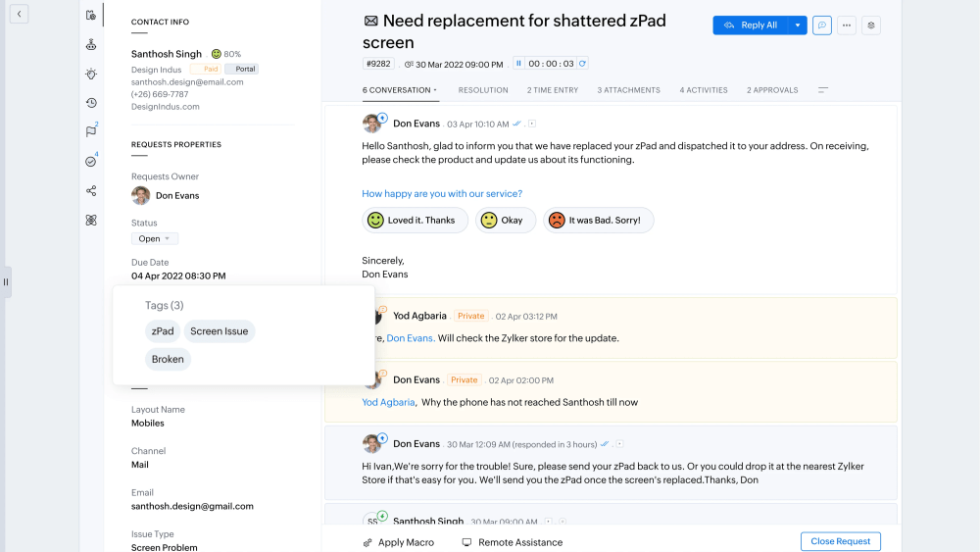Screen dimensions: 980x552
Task: Click the lightbulb icon in sidebar
Action: [91, 74]
